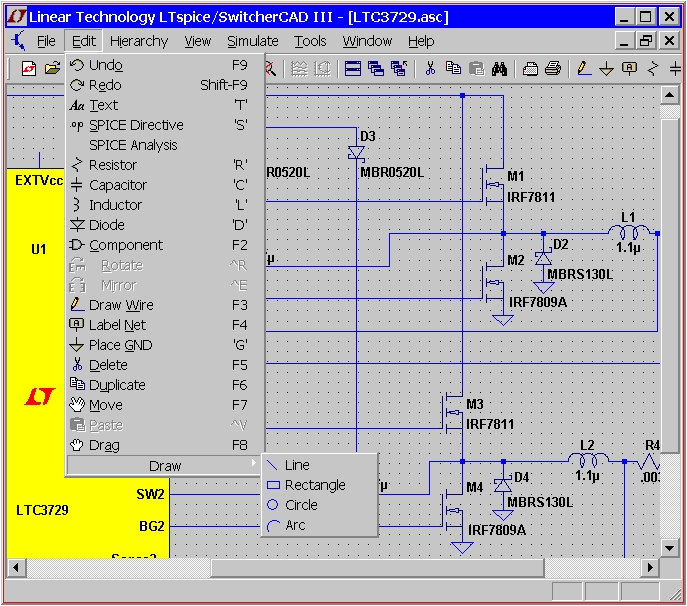Open the Help menu

421,41
